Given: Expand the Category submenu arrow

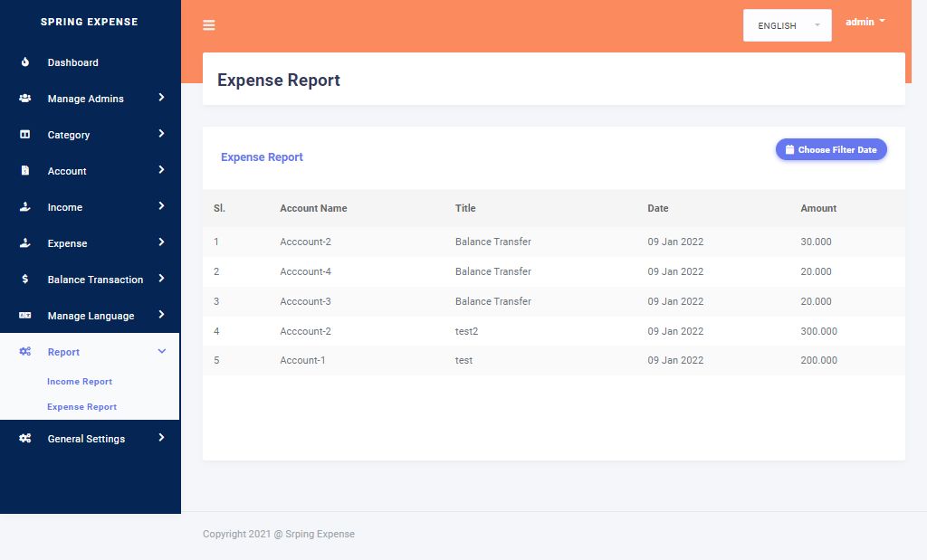Looking at the screenshot, I should [161, 134].
